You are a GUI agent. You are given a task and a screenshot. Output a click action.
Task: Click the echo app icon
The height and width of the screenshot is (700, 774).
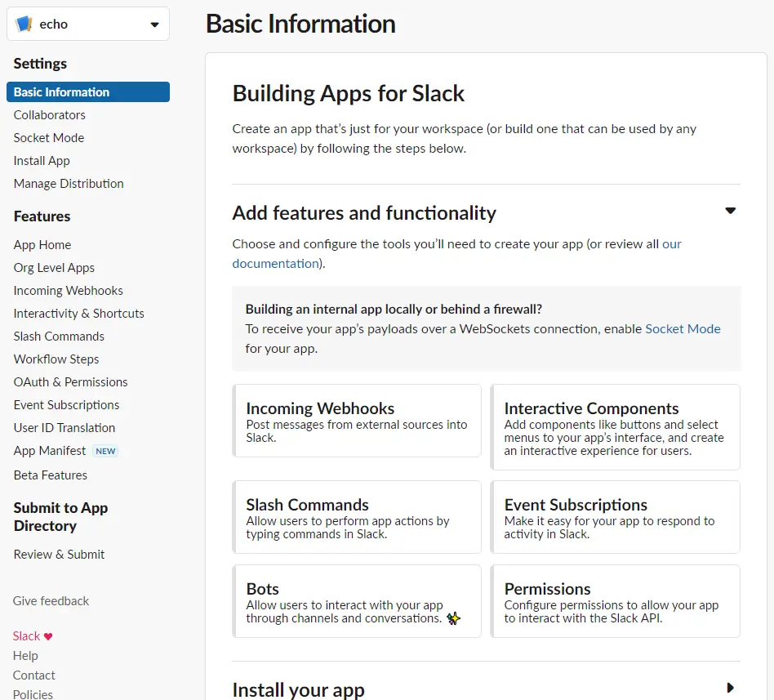pyautogui.click(x=24, y=24)
